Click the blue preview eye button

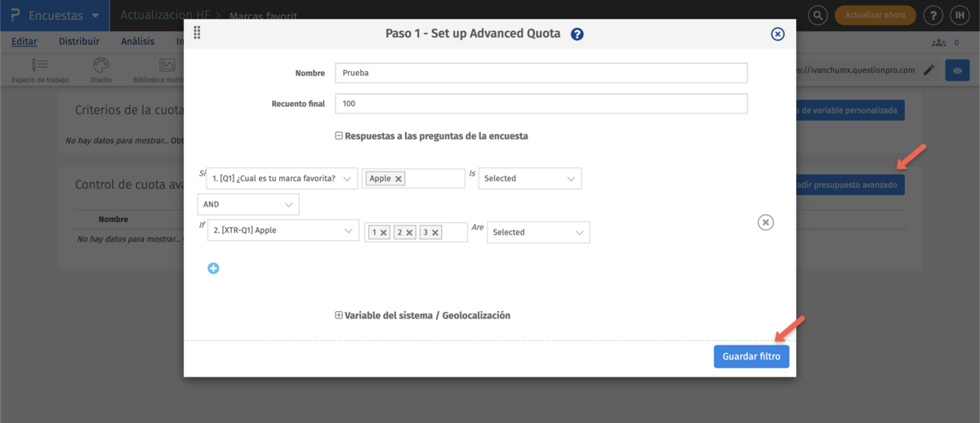pyautogui.click(x=957, y=70)
